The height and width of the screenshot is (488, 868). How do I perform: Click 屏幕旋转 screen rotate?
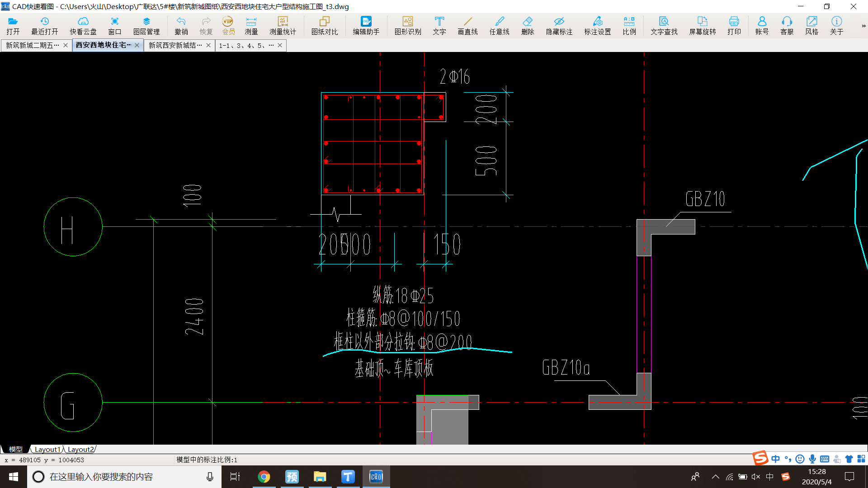click(x=703, y=26)
